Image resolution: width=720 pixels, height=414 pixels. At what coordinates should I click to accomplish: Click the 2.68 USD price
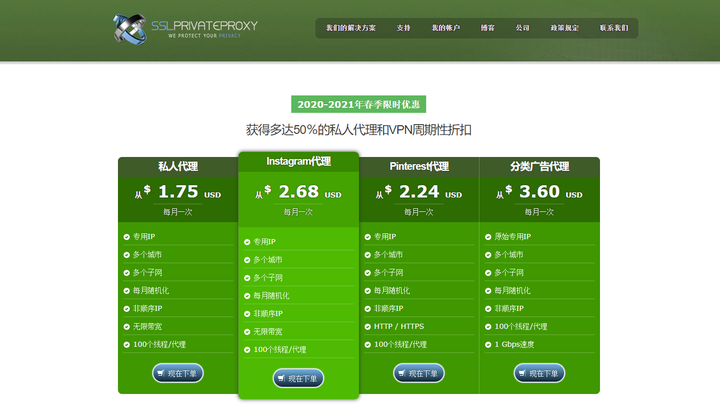[x=298, y=192]
